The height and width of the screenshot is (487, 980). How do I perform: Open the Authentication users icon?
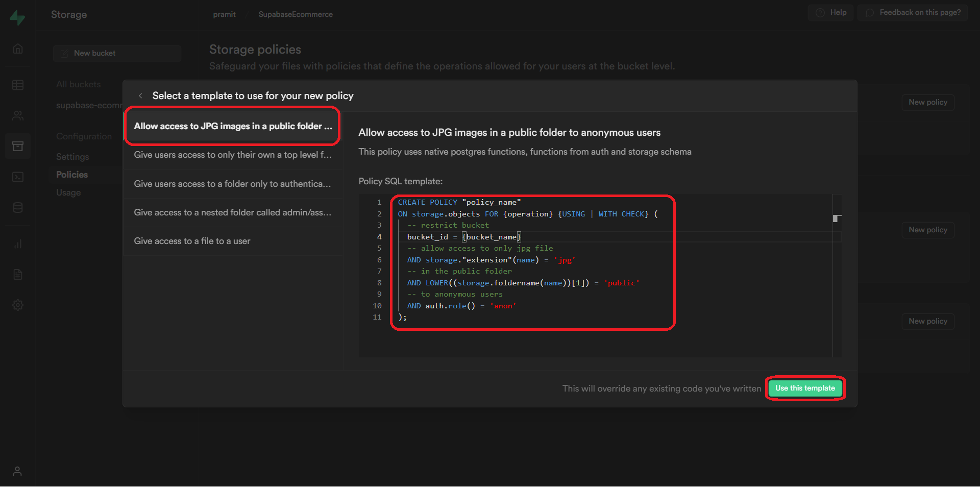[x=18, y=116]
